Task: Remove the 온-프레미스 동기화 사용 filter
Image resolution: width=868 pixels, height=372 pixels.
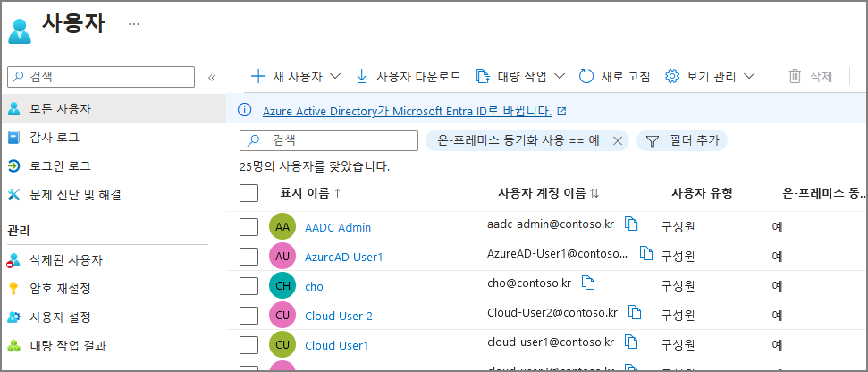Action: click(x=618, y=140)
